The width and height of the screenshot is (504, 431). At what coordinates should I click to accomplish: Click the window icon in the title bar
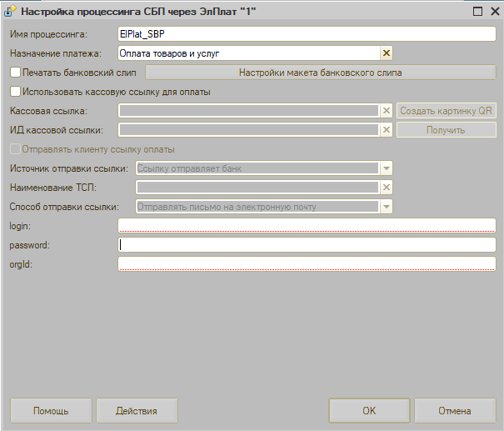pos(9,13)
